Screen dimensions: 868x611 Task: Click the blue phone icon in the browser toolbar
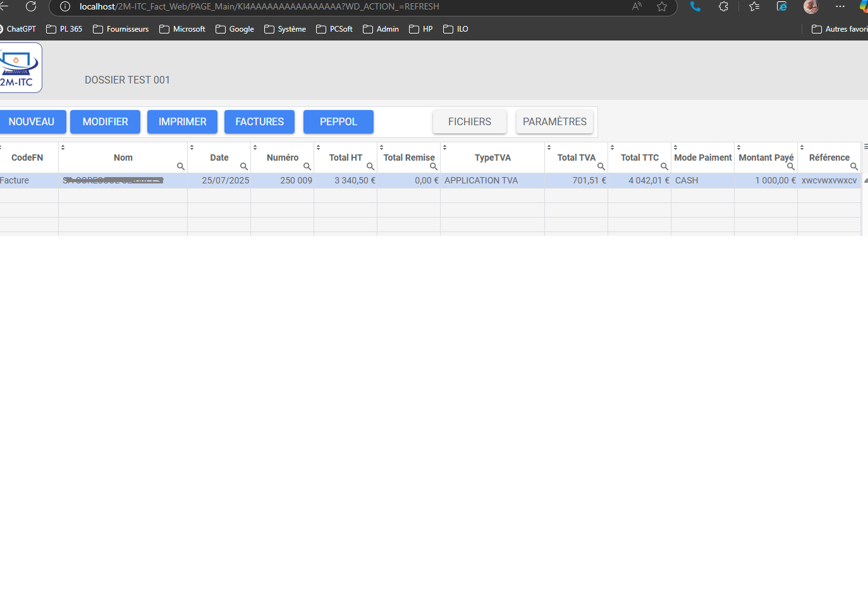tap(695, 6)
